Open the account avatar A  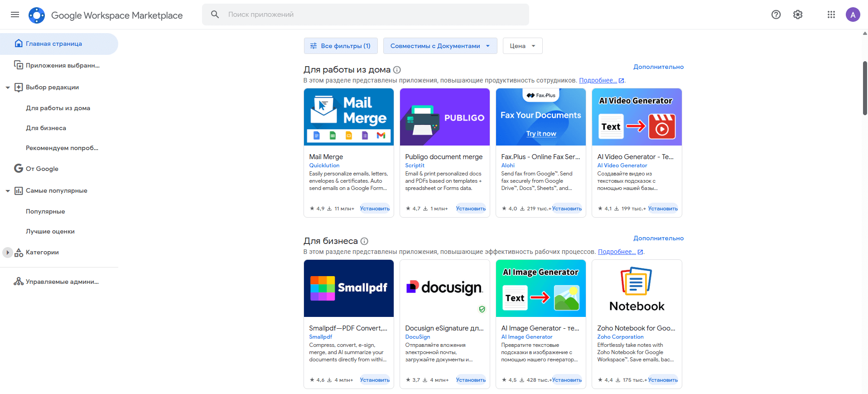pos(853,15)
